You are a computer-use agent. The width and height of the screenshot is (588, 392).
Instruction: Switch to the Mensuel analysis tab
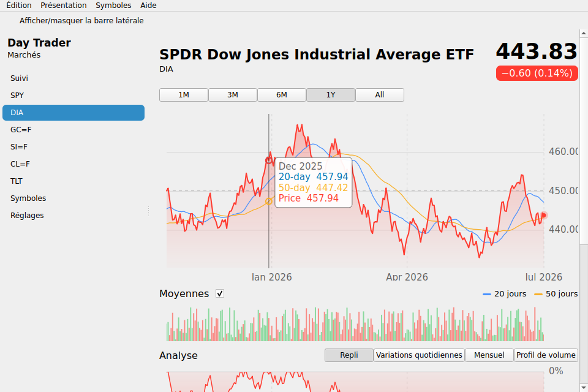click(489, 355)
